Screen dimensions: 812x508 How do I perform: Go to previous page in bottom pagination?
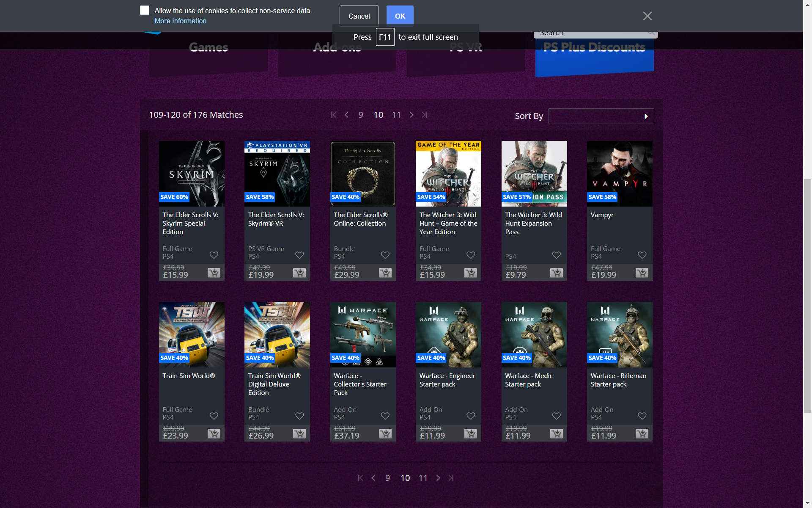click(x=373, y=478)
